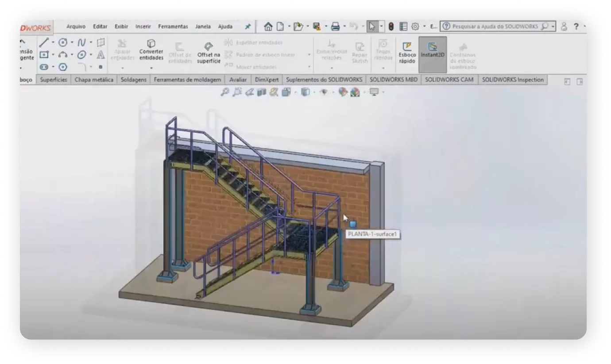This screenshot has width=611, height=364.
Task: Toggle Esboço rápido mode
Action: 407,53
